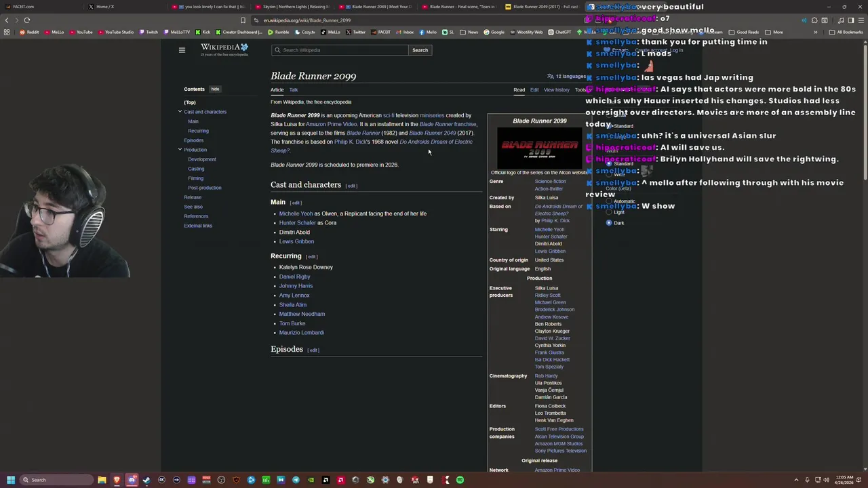The height and width of the screenshot is (488, 868).
Task: Collapse Production contents chevron
Action: [180, 150]
